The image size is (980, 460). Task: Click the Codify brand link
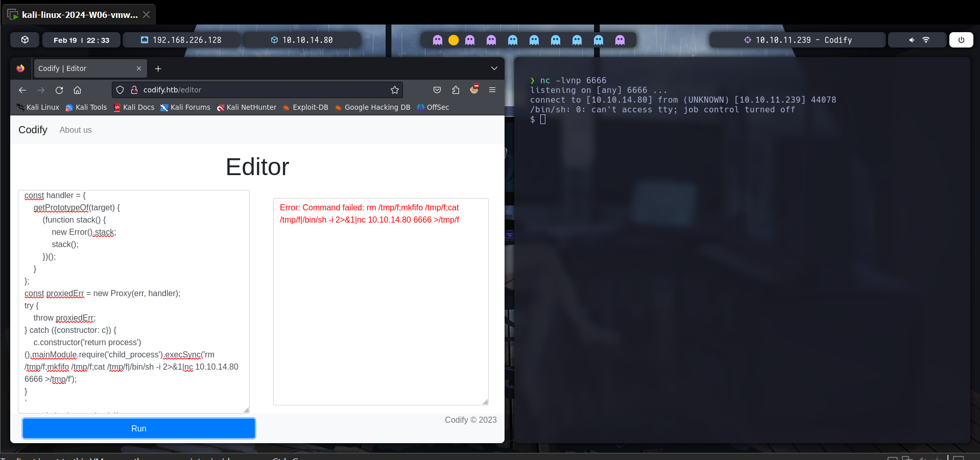(x=33, y=130)
